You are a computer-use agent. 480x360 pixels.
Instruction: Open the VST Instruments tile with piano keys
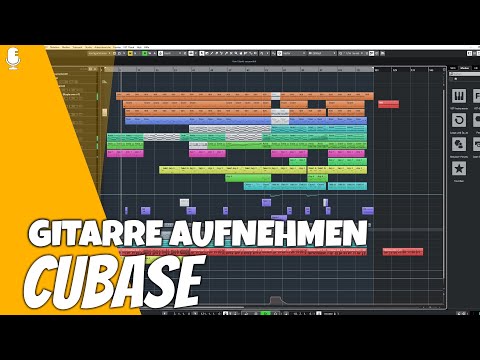click(459, 96)
